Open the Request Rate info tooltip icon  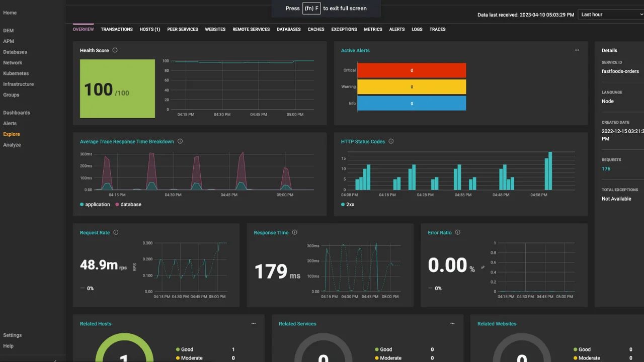pyautogui.click(x=116, y=232)
